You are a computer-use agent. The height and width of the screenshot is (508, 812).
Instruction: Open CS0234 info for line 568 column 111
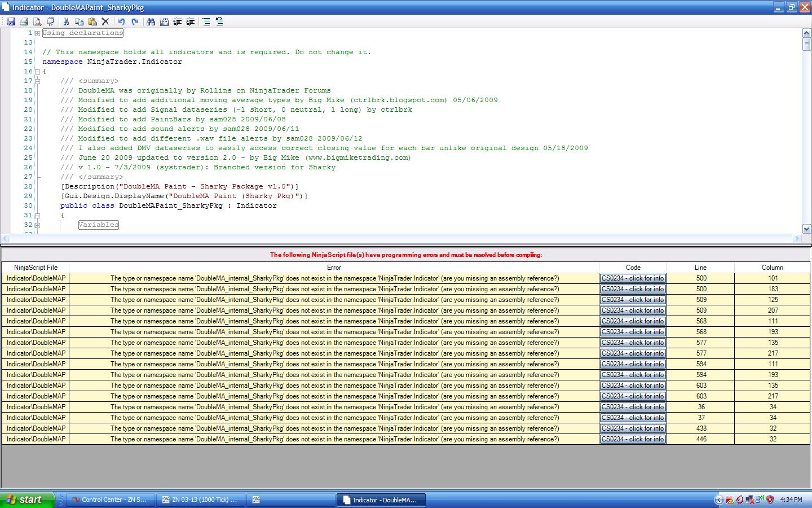[x=633, y=321]
